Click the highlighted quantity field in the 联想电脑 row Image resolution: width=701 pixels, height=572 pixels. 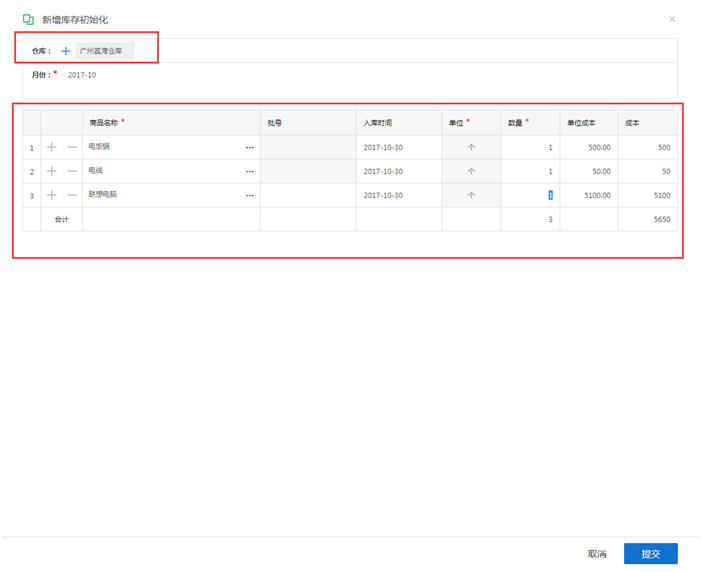coord(530,195)
